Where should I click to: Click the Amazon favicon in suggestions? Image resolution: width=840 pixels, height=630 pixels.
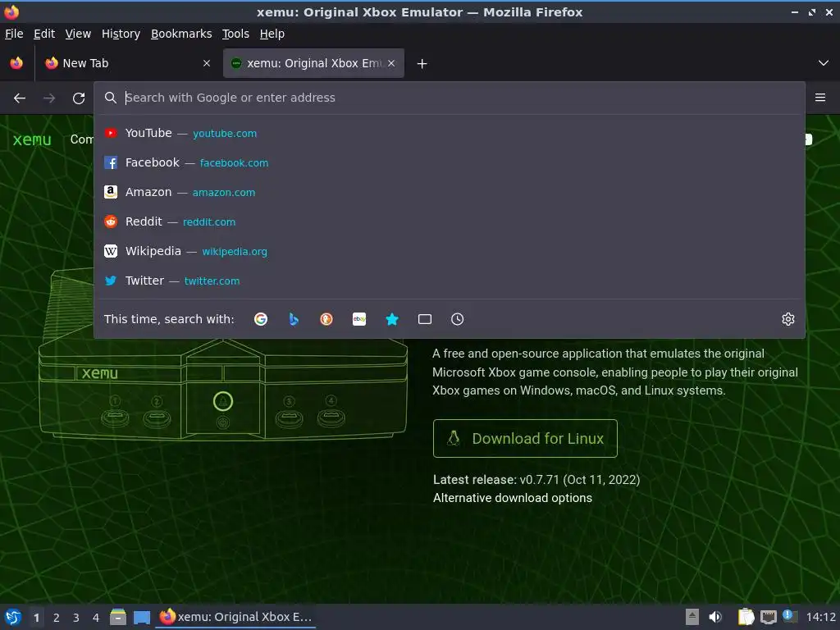(111, 192)
